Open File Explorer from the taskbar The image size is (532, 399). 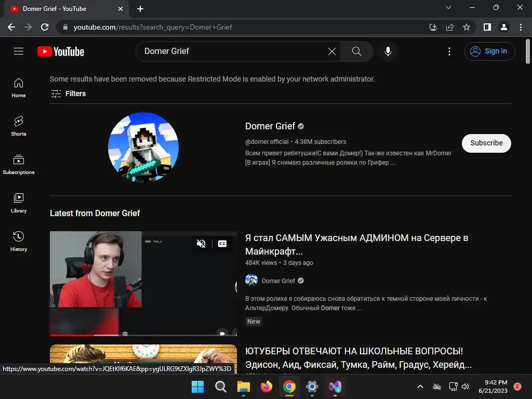tap(243, 387)
